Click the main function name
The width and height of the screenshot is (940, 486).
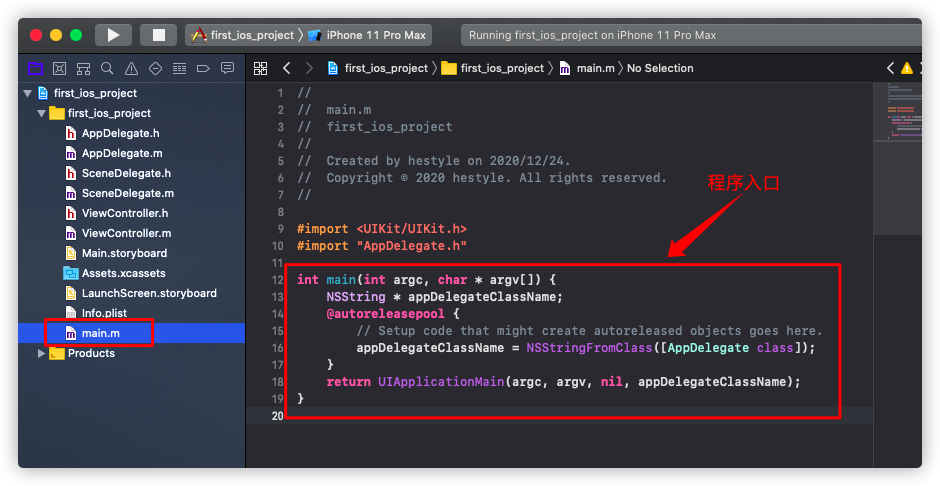tap(341, 280)
